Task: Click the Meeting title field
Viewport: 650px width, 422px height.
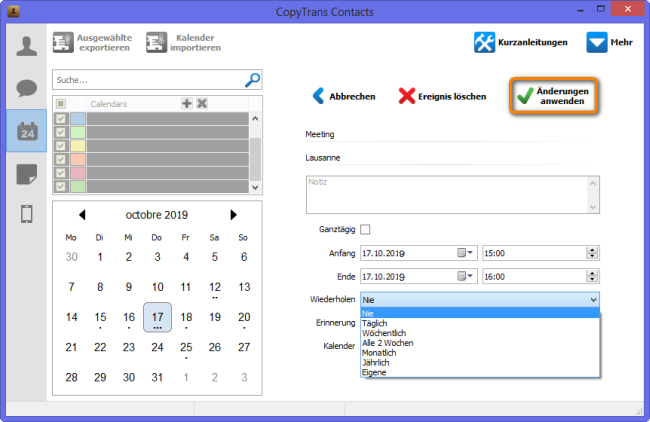Action: pos(448,134)
